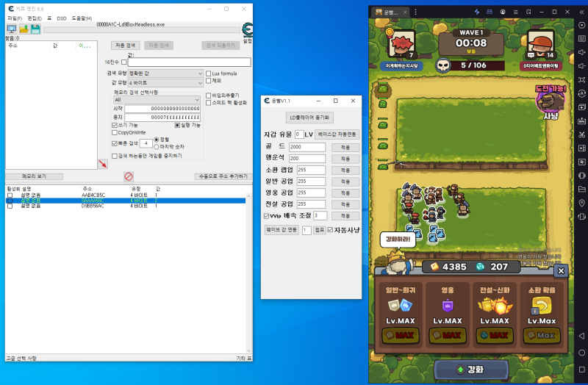The width and height of the screenshot is (588, 385).
Task: Click the red arrow add-address icon
Action: [103, 164]
